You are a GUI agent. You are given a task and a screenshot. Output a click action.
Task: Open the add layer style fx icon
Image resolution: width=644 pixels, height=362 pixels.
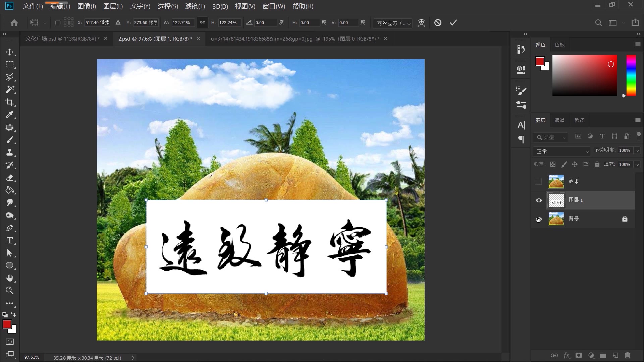click(567, 355)
